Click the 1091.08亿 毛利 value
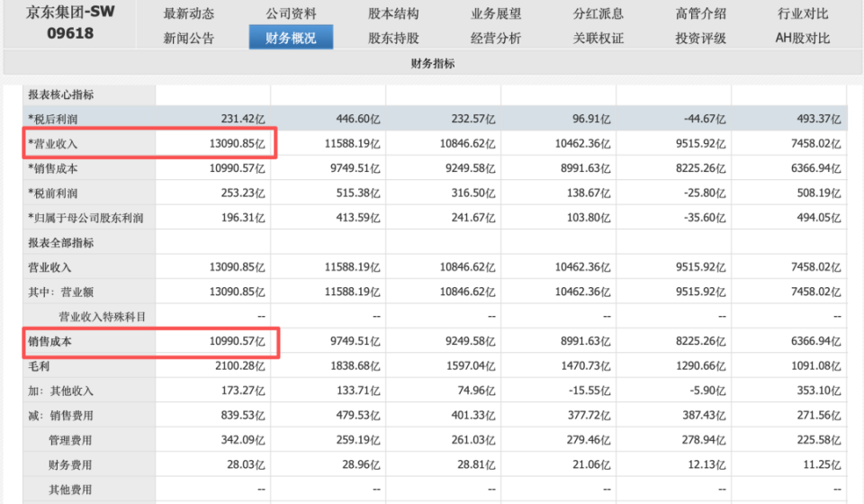This screenshot has height=504, width=864. click(816, 366)
